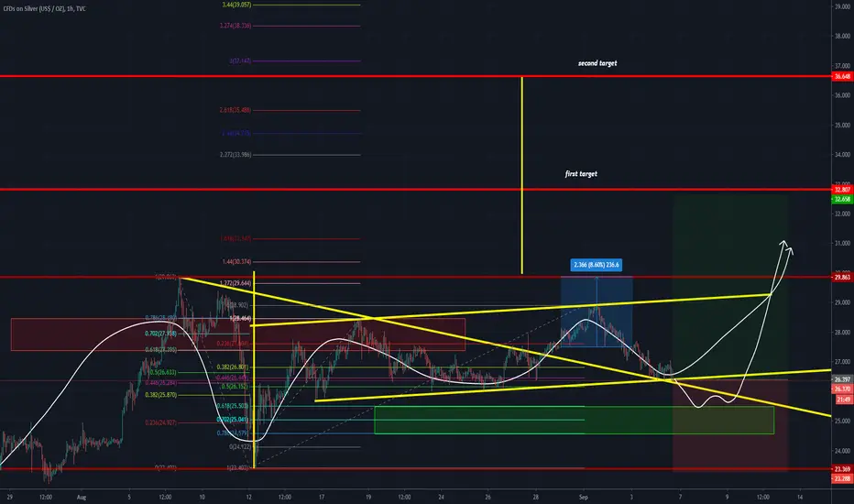This screenshot has width=854, height=504.
Task: Click the 32.807 red price label
Action: point(843,190)
